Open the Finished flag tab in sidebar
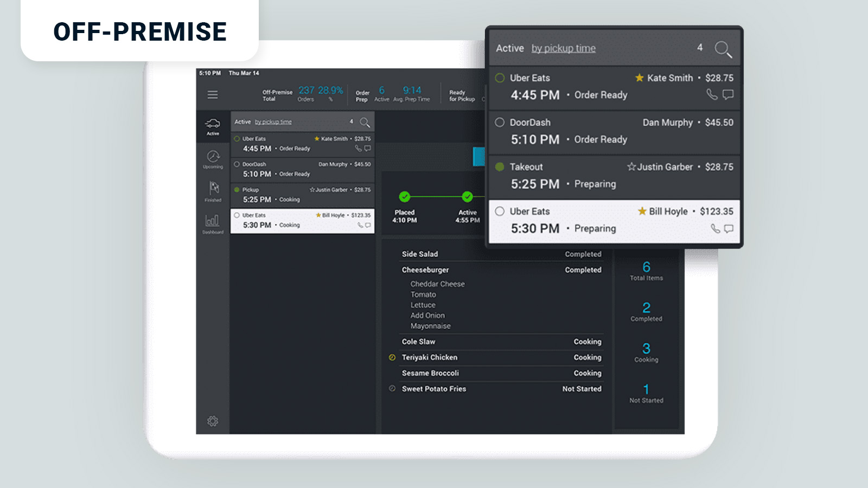The width and height of the screenshot is (868, 488). point(213,191)
